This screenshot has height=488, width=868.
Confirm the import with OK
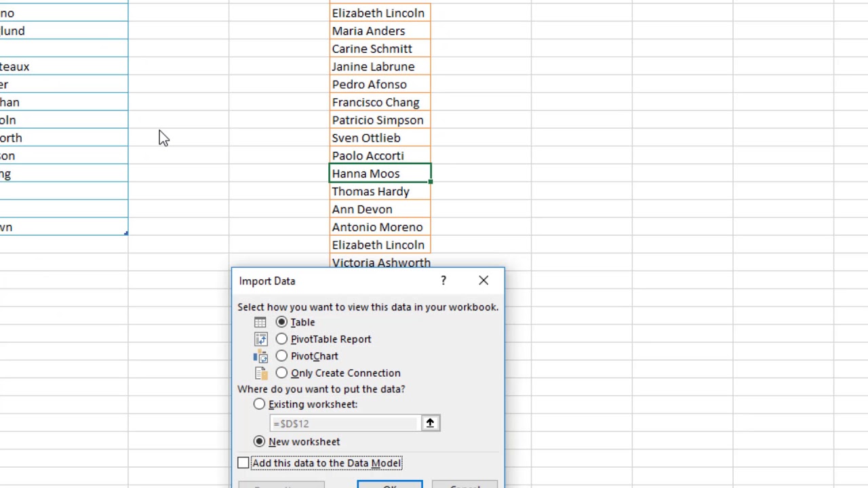[x=389, y=485]
